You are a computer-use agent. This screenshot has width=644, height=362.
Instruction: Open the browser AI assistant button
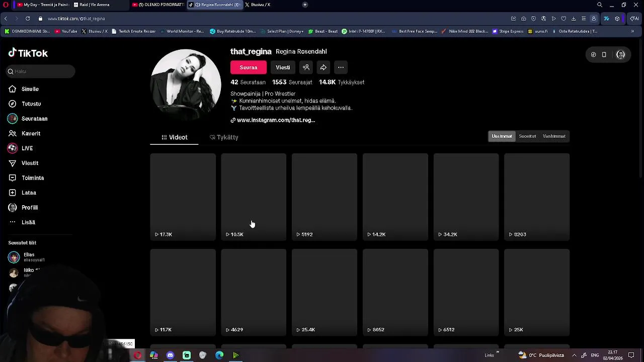pyautogui.click(x=634, y=19)
